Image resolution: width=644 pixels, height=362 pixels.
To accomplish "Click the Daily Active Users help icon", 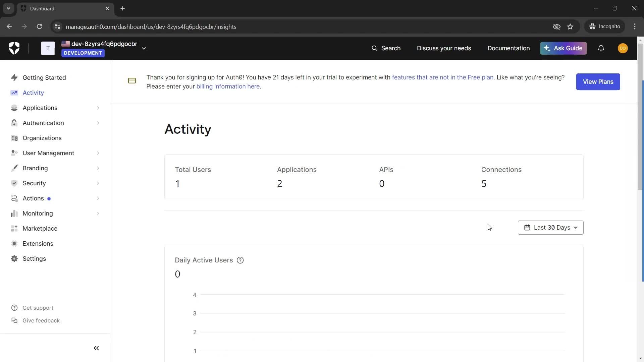I will click(240, 260).
